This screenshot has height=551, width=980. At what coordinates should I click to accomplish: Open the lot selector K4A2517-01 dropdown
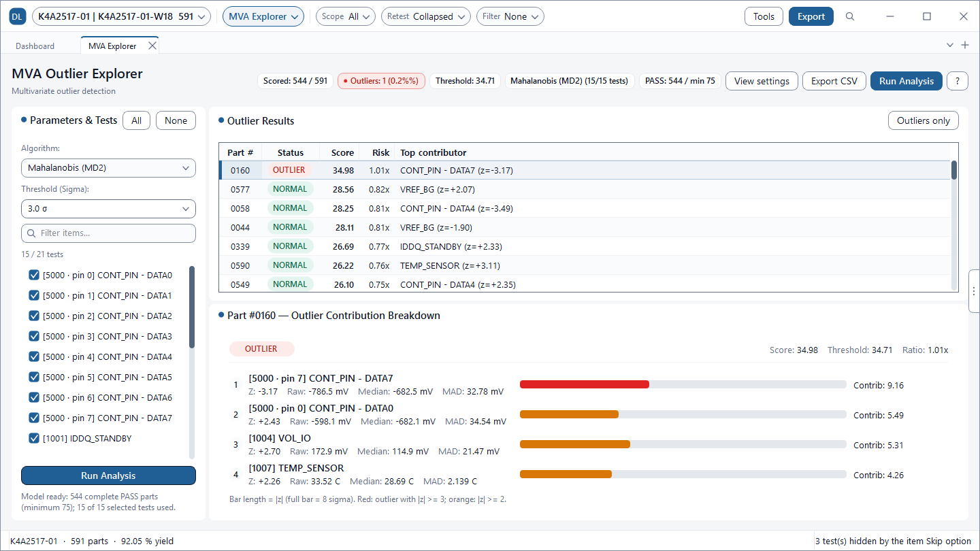point(121,16)
